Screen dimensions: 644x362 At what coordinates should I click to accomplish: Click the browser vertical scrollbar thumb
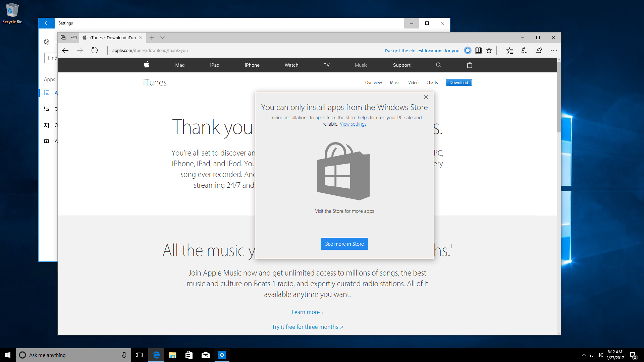click(x=559, y=97)
